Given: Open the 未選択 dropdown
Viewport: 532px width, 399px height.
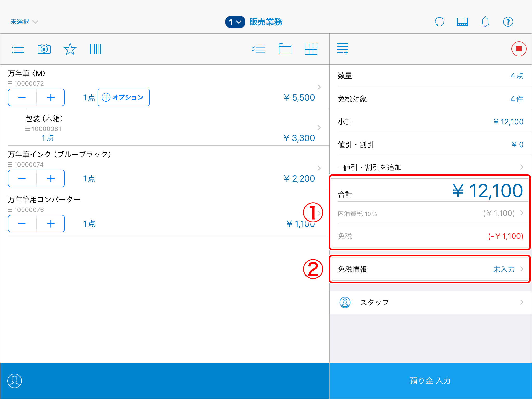Looking at the screenshot, I should click(x=24, y=22).
